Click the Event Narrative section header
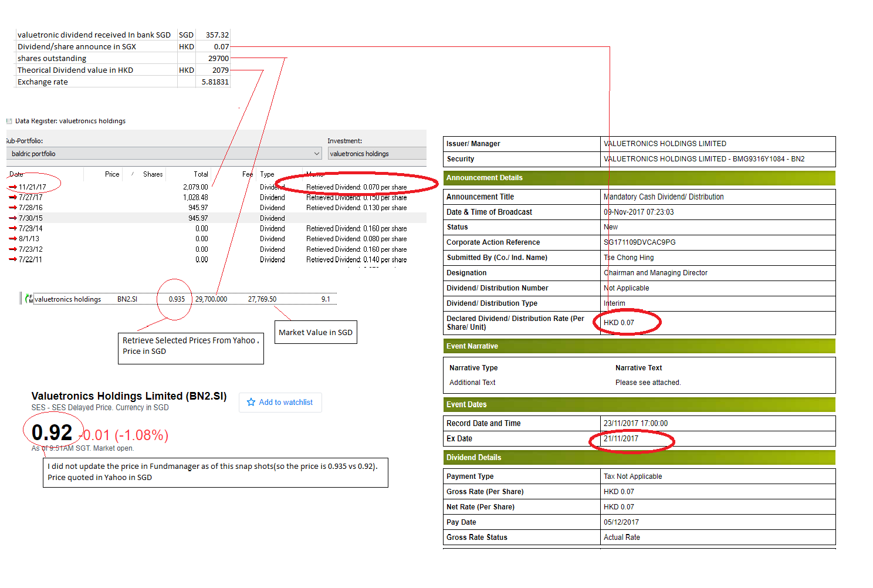This screenshot has height=588, width=873. pyautogui.click(x=639, y=346)
